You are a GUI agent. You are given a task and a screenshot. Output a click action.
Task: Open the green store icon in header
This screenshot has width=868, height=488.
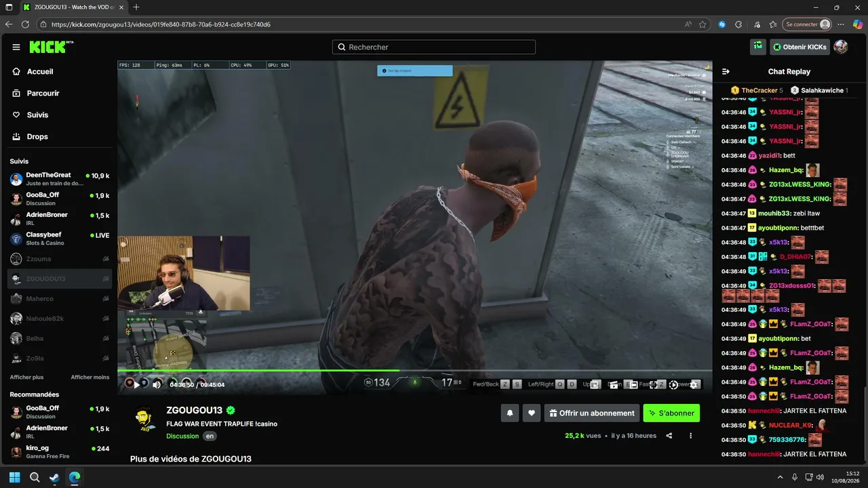click(x=758, y=47)
